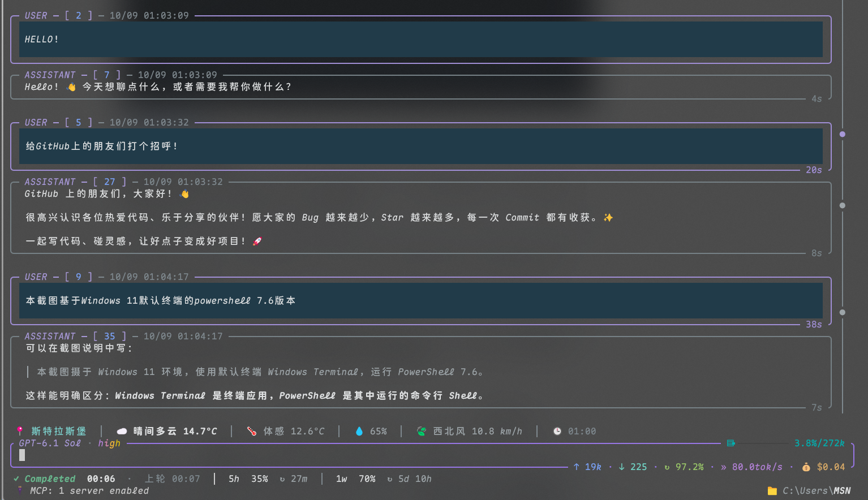Jump to the timeline dot beside 给GitHub message
Image resolution: width=868 pixels, height=500 pixels.
[843, 134]
